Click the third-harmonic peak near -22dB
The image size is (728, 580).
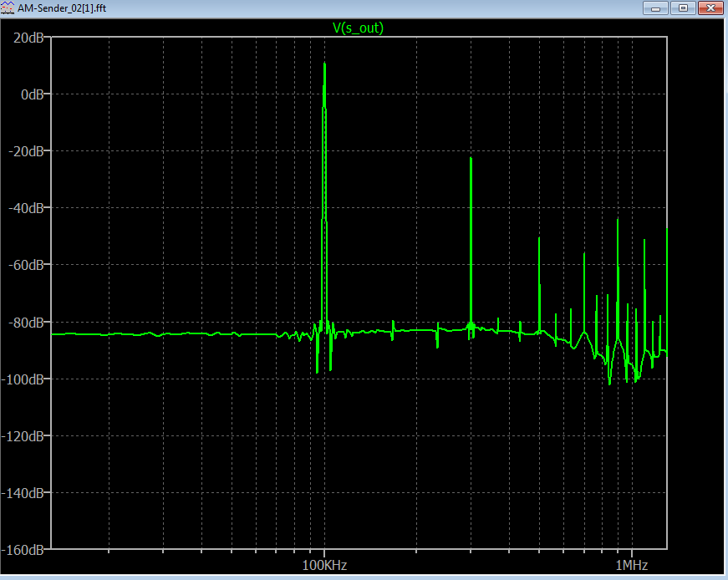click(x=471, y=159)
